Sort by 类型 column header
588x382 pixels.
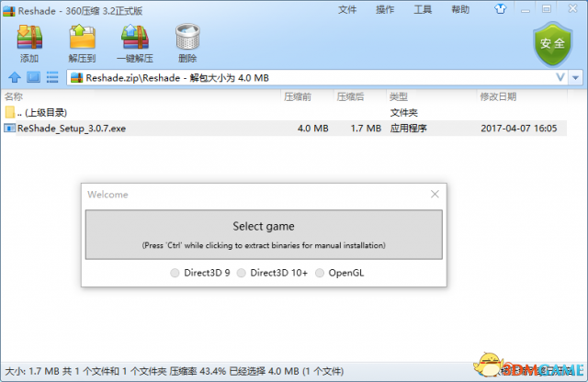[431, 96]
